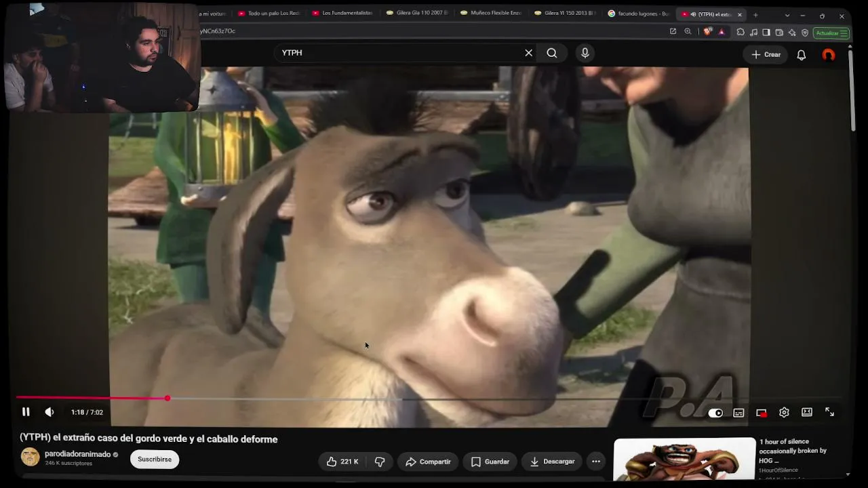Open the Brave Wallet icon
Screen dimensions: 868x488
[779, 32]
